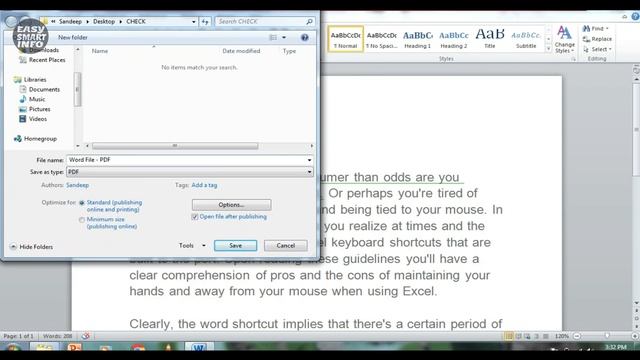
Task: Click the zoom out minus button
Action: pos(577,336)
